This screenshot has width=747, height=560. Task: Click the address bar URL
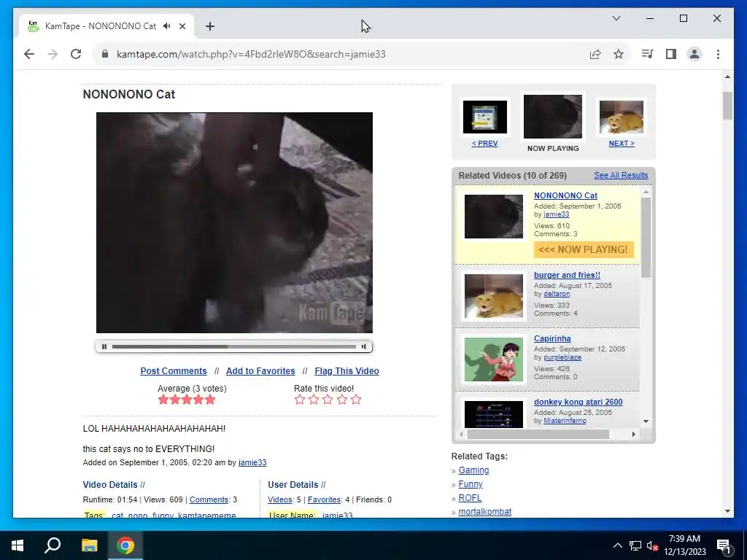[251, 54]
